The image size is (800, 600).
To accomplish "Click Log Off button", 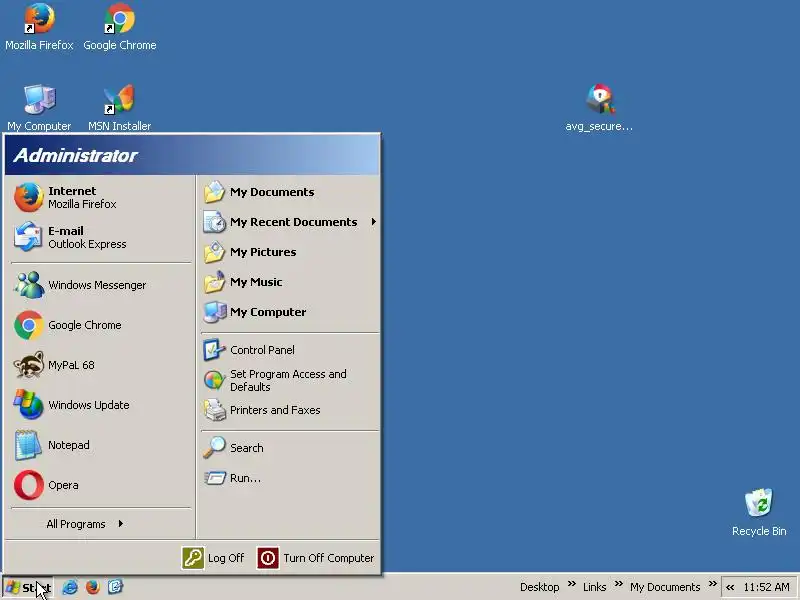I will click(x=214, y=558).
